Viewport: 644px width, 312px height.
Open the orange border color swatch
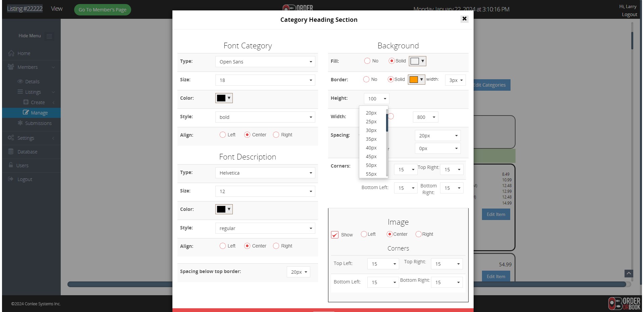click(416, 80)
